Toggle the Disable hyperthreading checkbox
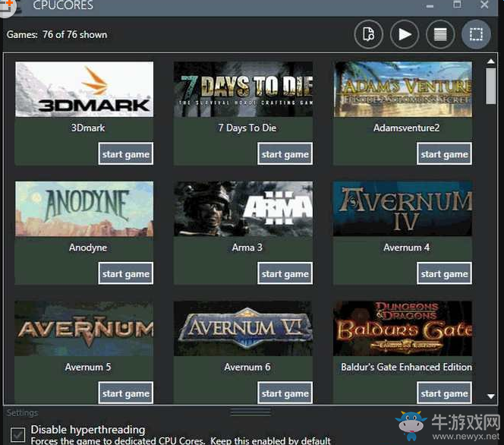Viewport: 504px width, 445px height. (17, 435)
